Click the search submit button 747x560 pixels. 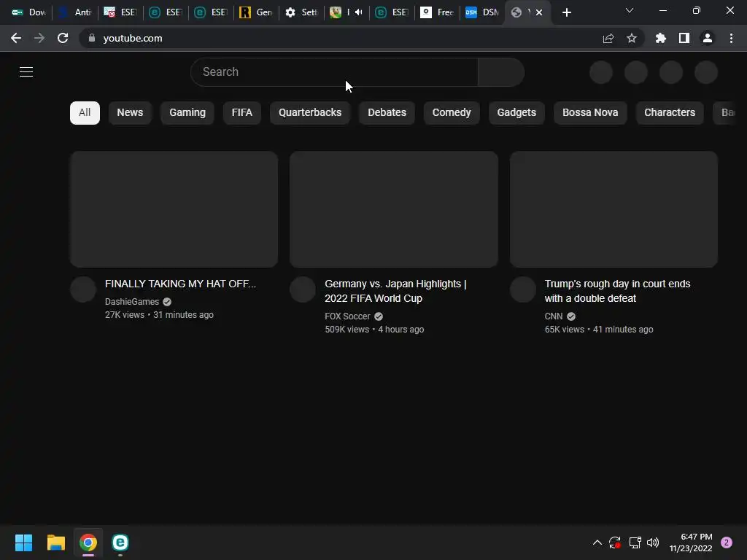pyautogui.click(x=501, y=72)
